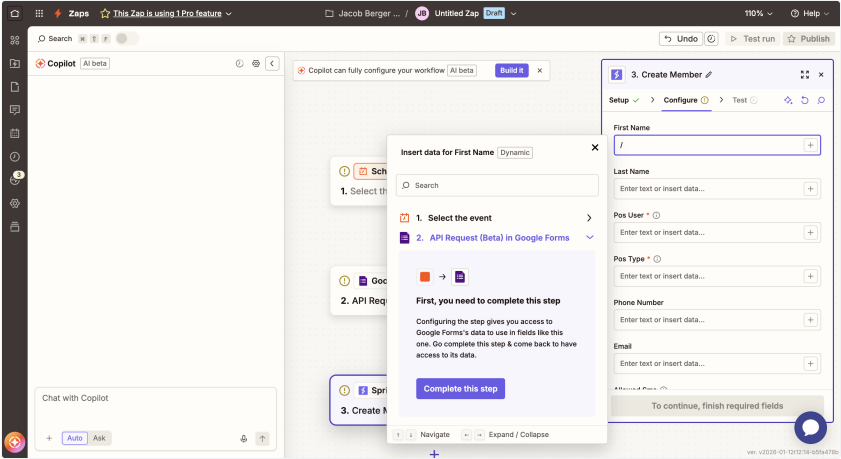The image size is (841, 459).
Task: Click the orange Copilot button at bottom-left
Action: point(14,442)
